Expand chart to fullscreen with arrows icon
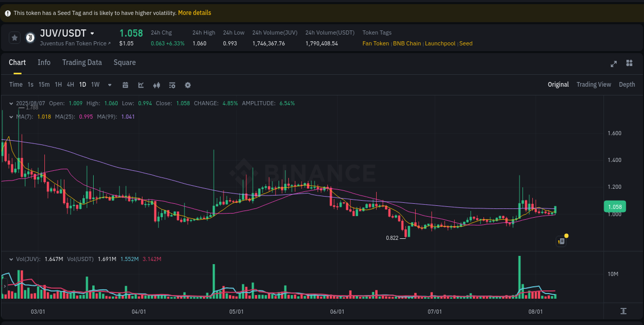Screen dimensions: 644x325 613,63
